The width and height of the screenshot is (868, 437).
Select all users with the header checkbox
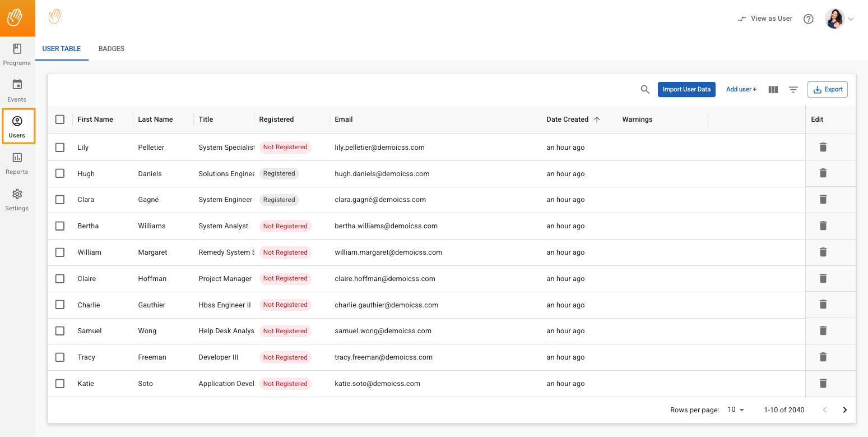60,119
